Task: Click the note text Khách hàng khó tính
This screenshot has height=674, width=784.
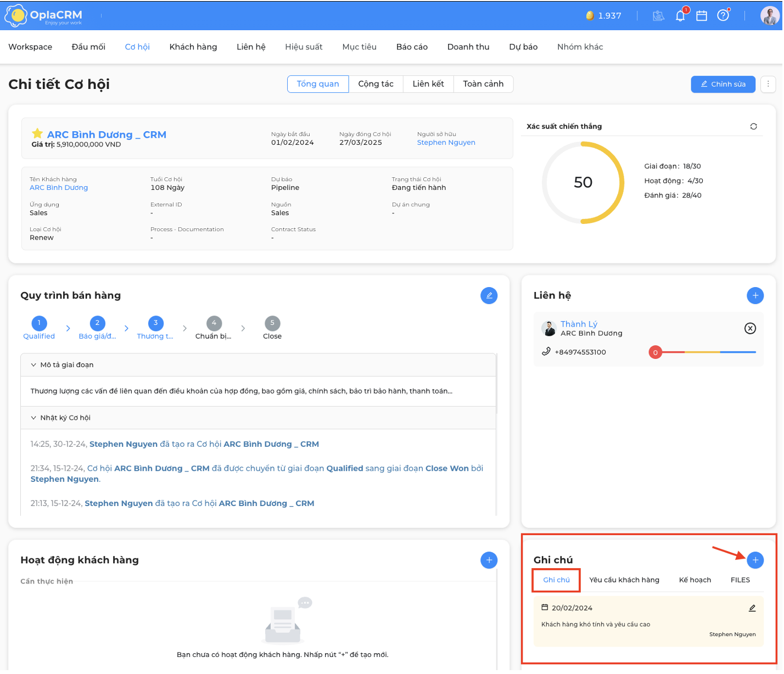Action: pyautogui.click(x=596, y=625)
